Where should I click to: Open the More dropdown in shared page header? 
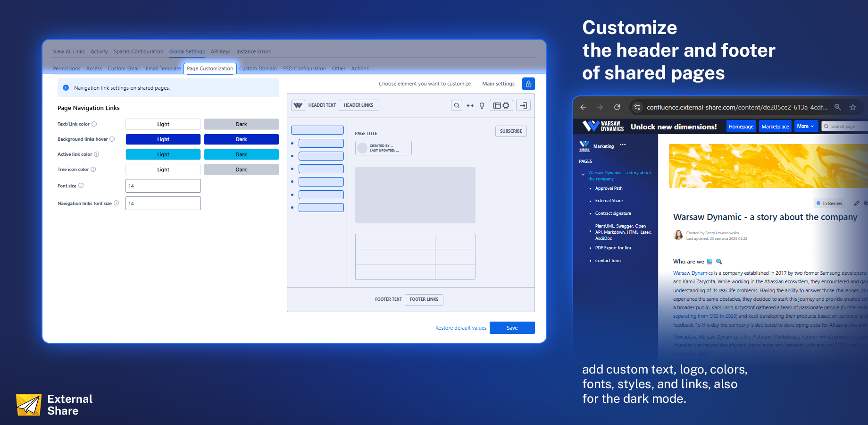pos(806,126)
